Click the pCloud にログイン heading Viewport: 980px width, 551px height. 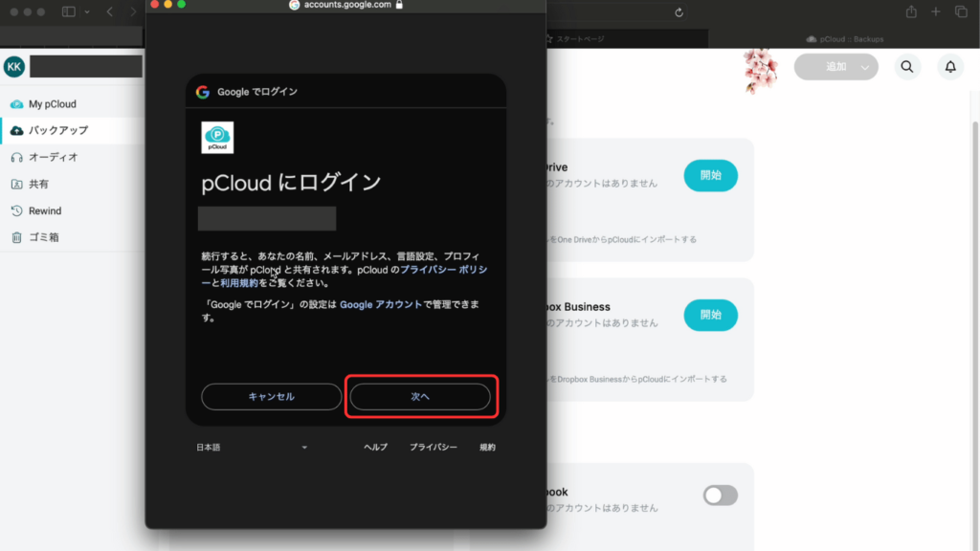click(x=291, y=183)
